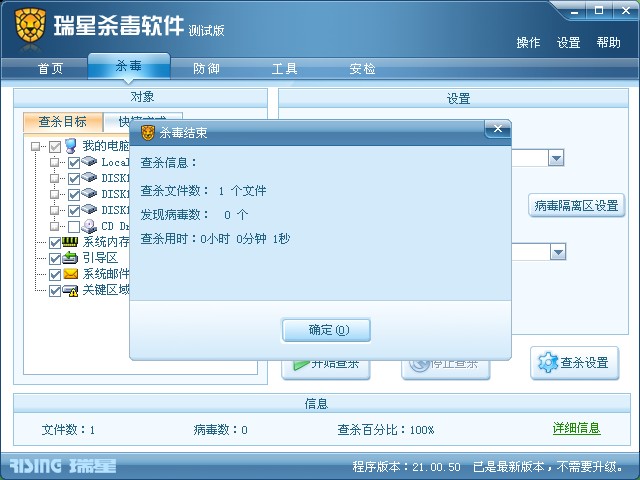The width and height of the screenshot is (640, 480).
Task: Close the 杀毒结束 dialog with X
Action: click(x=498, y=129)
